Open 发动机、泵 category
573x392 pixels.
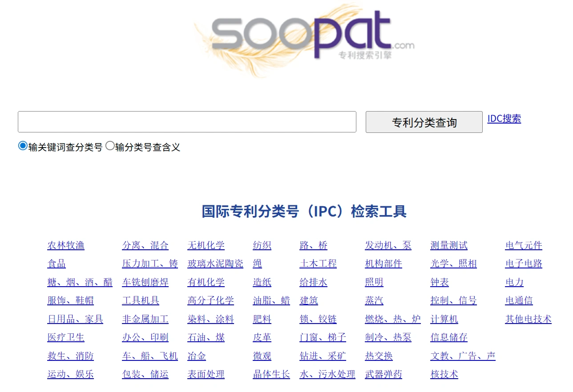388,245
